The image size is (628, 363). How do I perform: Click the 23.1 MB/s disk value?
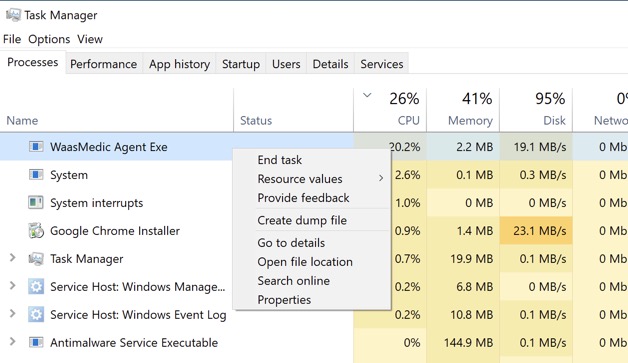point(540,231)
